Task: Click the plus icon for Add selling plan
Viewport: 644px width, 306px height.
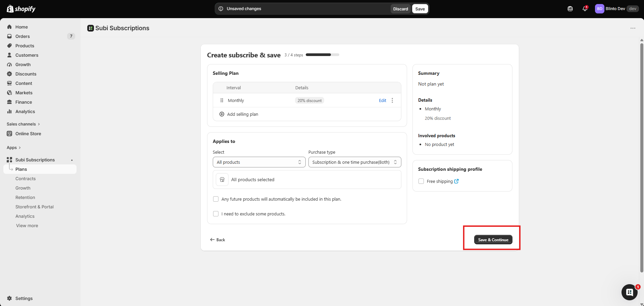Action: coord(222,114)
